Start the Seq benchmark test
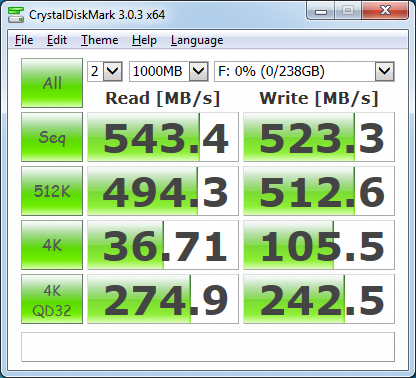The image size is (416, 378). click(52, 137)
